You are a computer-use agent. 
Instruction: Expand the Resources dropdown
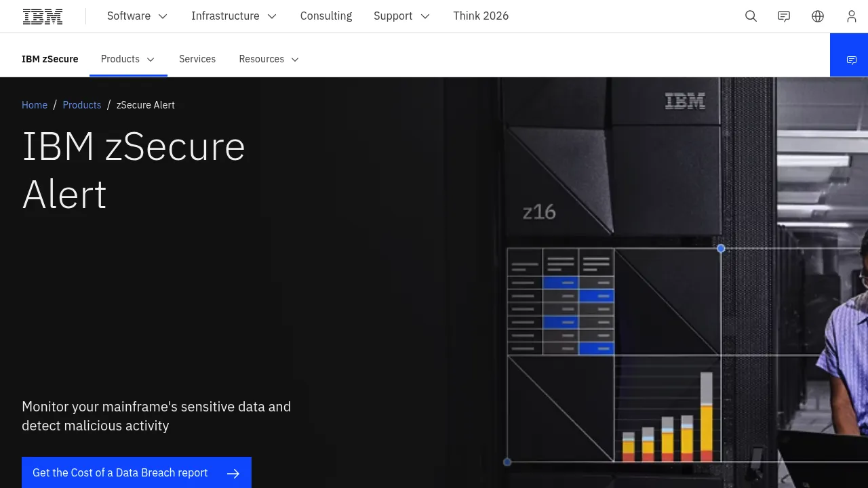click(269, 59)
